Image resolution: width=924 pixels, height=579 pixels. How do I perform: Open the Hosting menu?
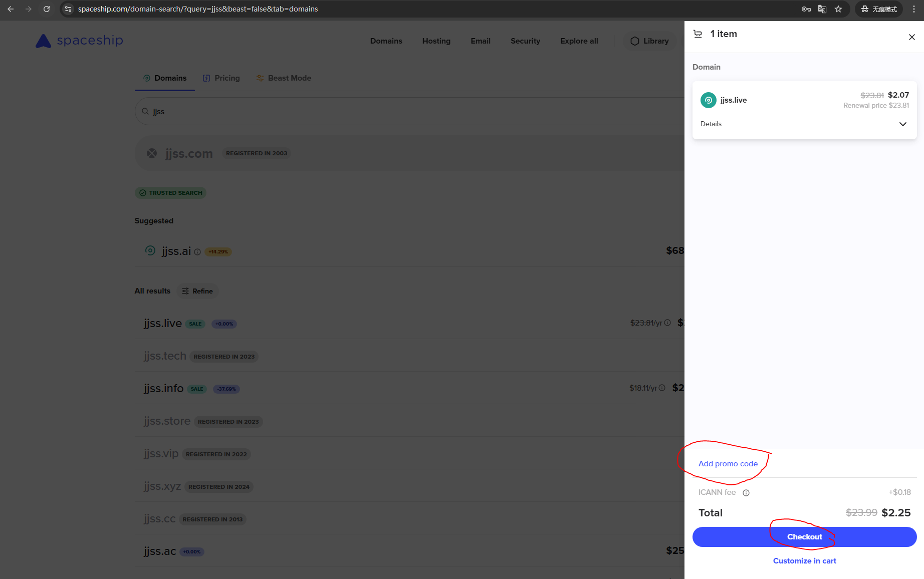(x=436, y=41)
